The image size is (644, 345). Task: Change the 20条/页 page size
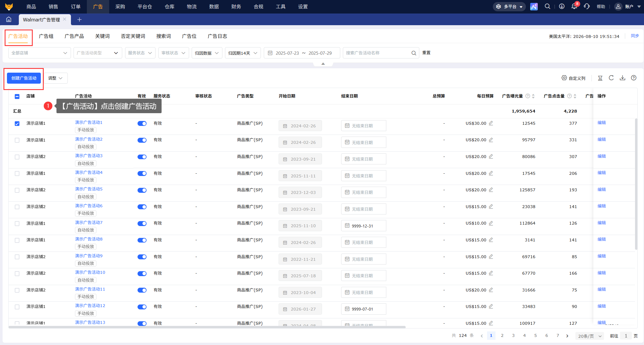click(x=590, y=336)
